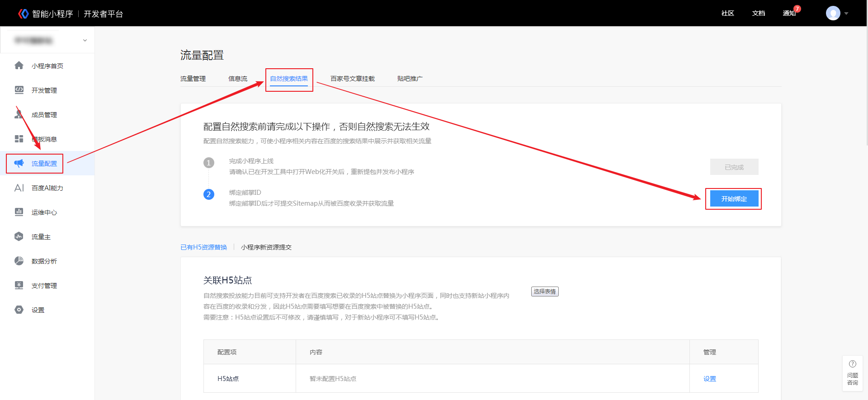Open 小程序首页 in the sidebar
Screen dimensions: 868x400
tap(47, 66)
